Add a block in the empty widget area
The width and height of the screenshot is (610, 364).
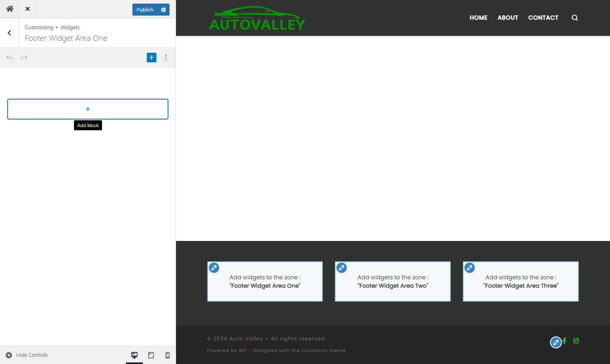point(88,109)
